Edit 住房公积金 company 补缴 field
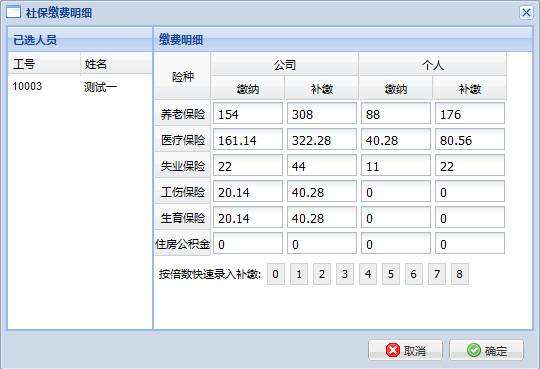This screenshot has width=540, height=369. 322,243
